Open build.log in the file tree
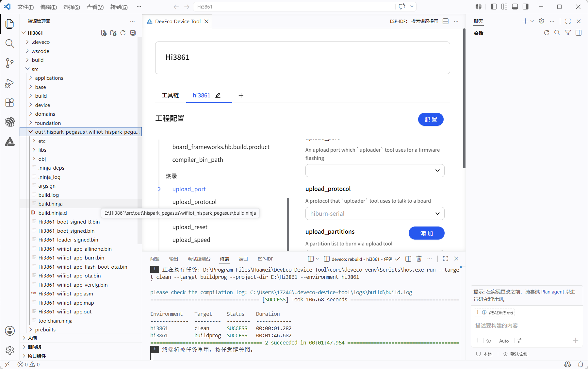 (x=48, y=195)
